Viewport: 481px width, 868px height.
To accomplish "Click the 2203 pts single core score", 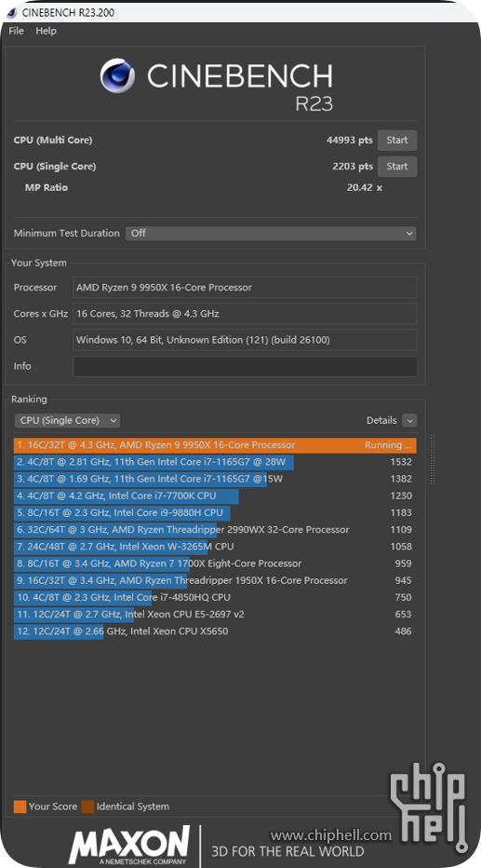I will pos(353,166).
